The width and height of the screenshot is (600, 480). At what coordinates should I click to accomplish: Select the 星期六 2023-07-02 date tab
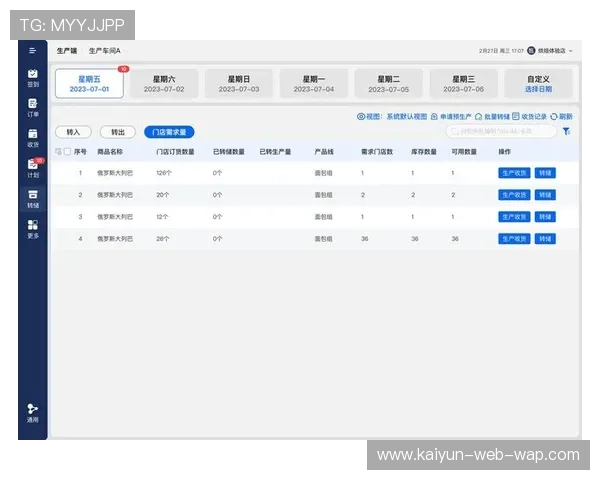[x=164, y=84]
